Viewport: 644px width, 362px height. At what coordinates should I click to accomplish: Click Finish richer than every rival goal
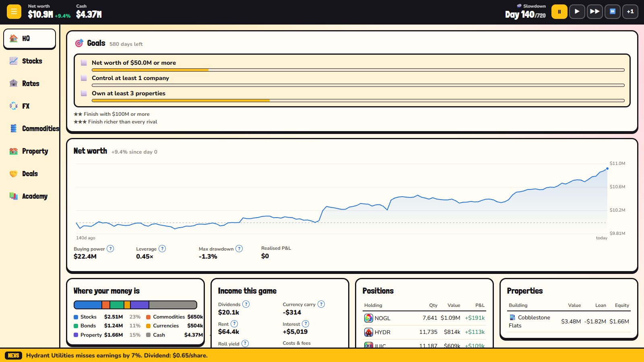[x=116, y=122]
